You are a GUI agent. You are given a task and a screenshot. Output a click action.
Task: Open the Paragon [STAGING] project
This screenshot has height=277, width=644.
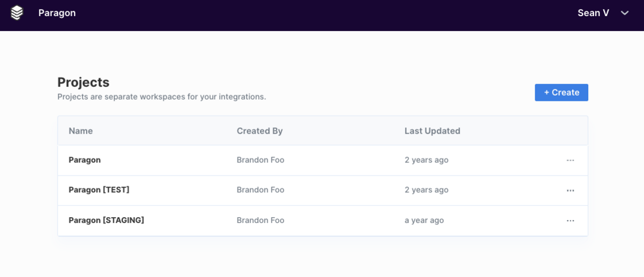106,220
